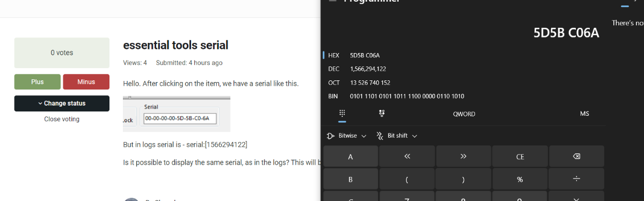Toggle QWORD word size
This screenshot has height=201, width=644.
(x=464, y=114)
